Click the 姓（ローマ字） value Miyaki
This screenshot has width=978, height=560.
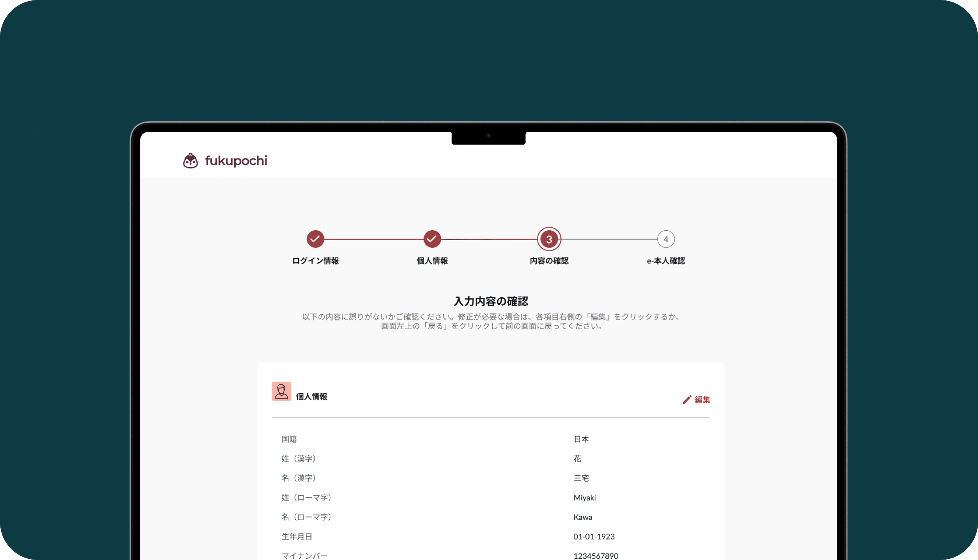pos(584,498)
